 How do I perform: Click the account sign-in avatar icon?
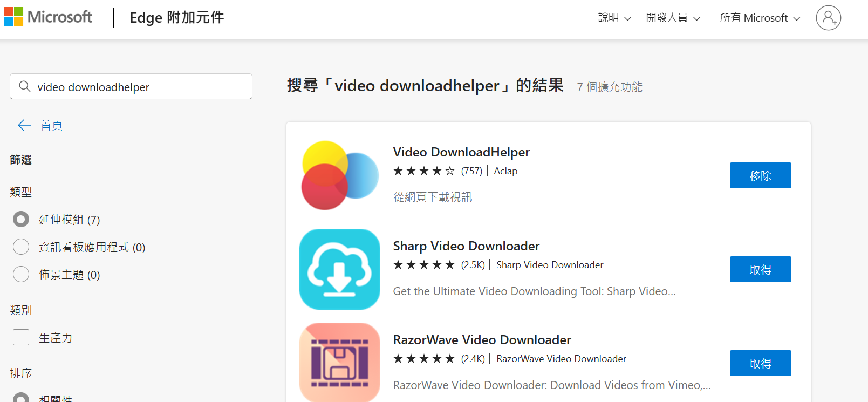tap(829, 18)
